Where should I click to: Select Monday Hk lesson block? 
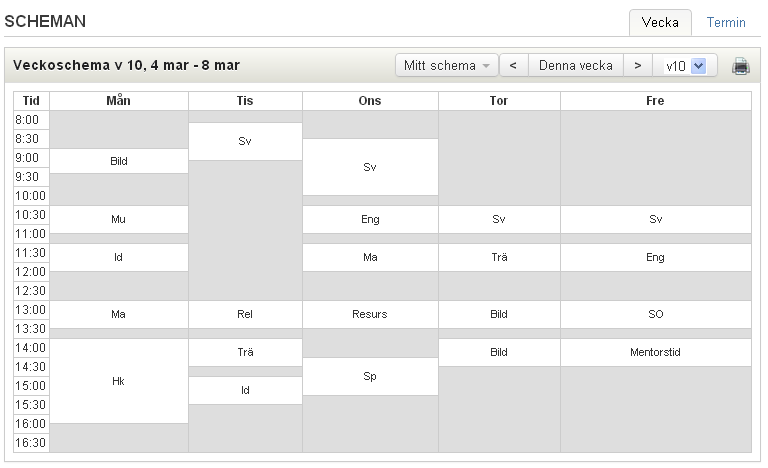[119, 381]
